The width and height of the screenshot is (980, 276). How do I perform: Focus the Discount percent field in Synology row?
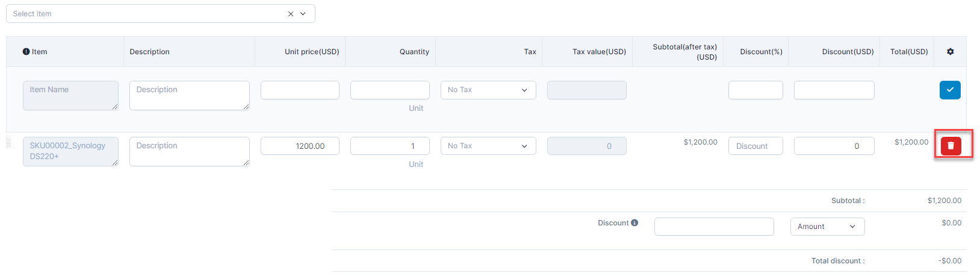point(755,146)
